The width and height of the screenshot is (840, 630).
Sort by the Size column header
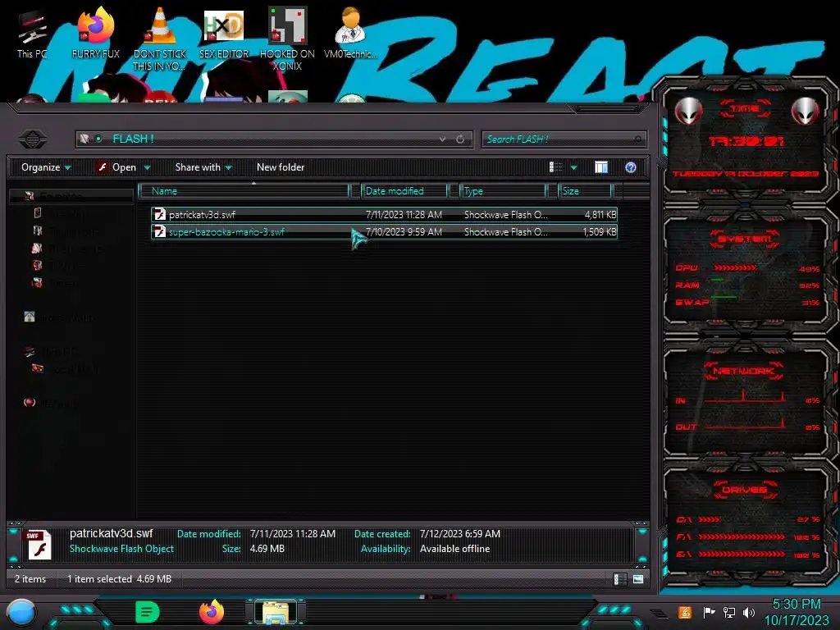[x=584, y=190]
